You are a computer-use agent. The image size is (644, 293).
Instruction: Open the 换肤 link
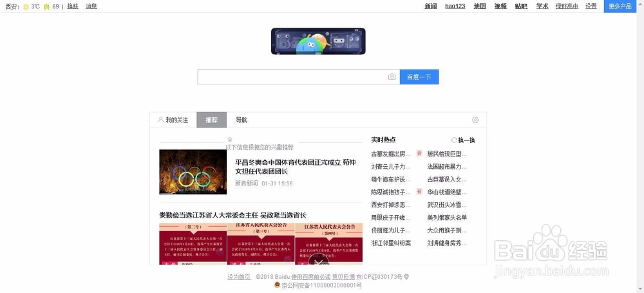point(73,6)
